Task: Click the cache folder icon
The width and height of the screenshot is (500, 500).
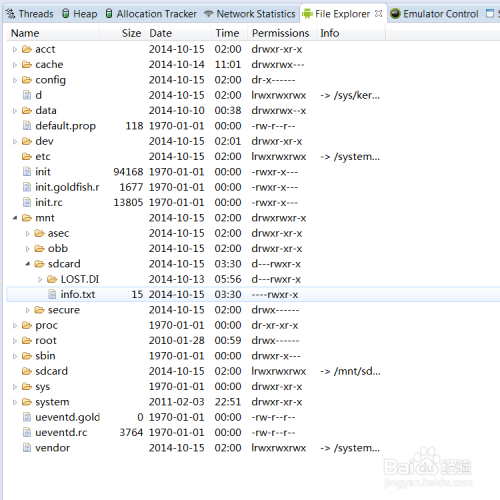Action: point(27,65)
